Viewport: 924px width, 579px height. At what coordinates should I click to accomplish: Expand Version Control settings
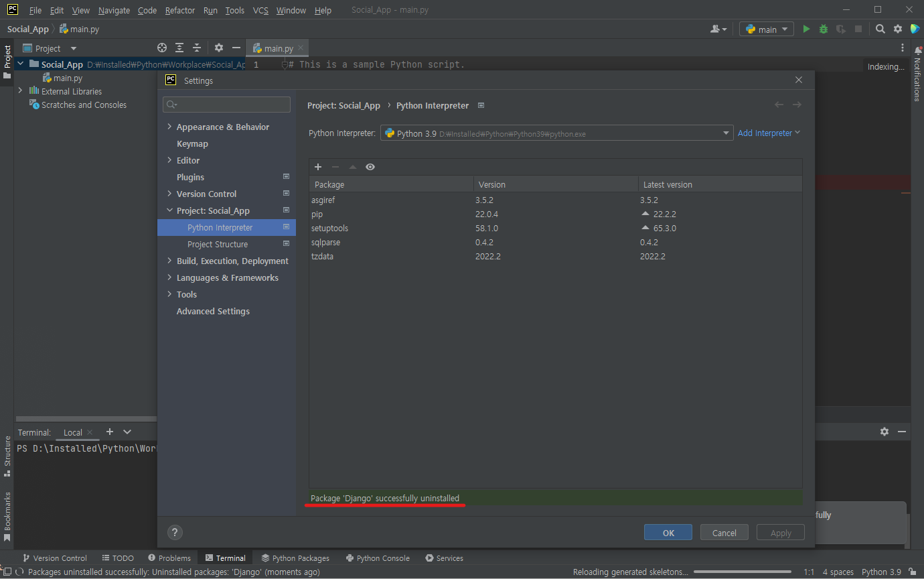[x=169, y=194]
